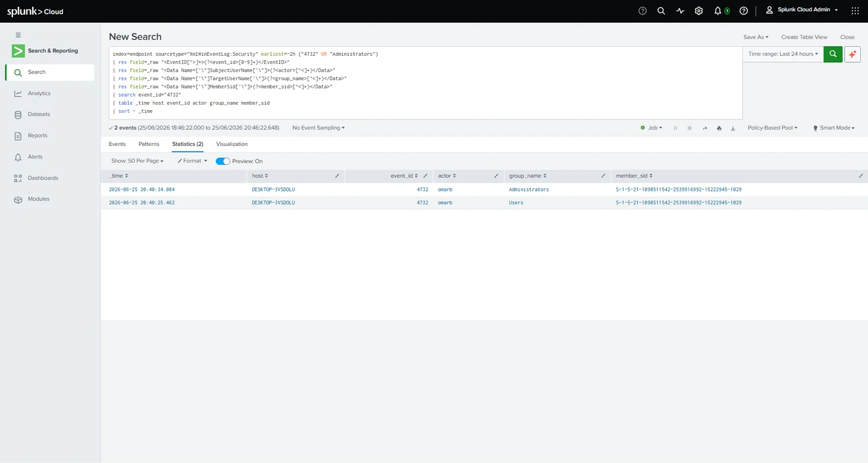Collapse the sidebar with the hamburger icon
The height and width of the screenshot is (463, 868).
click(18, 35)
